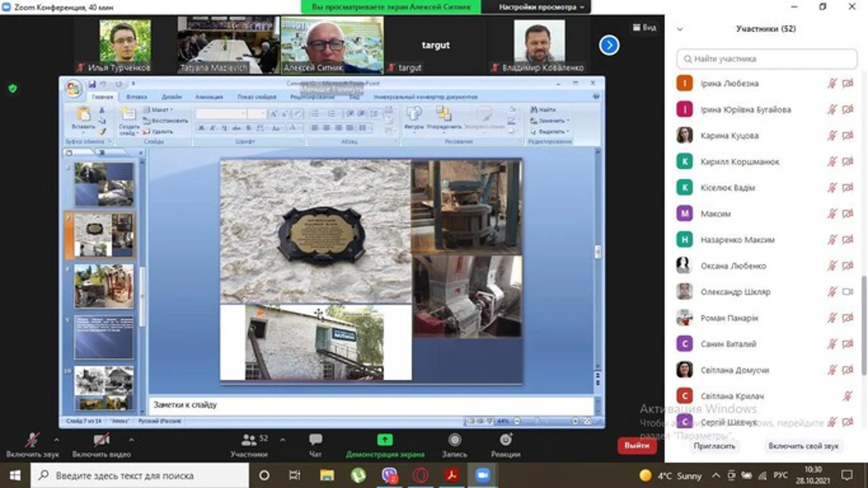Viewport: 868px width, 488px height.
Task: Expand the arrow next to Участники button
Action: coord(282,439)
